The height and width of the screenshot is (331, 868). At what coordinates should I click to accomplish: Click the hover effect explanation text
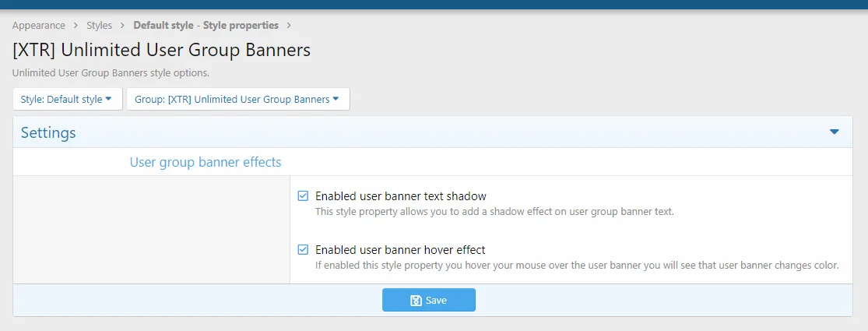pos(577,265)
